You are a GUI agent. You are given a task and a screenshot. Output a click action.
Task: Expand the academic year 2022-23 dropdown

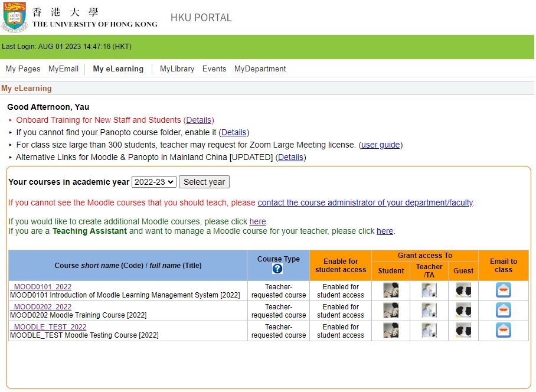(154, 182)
